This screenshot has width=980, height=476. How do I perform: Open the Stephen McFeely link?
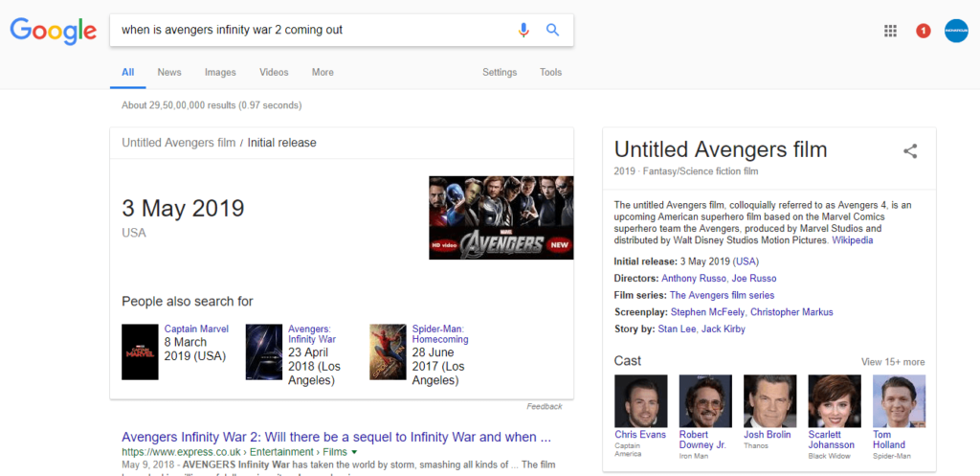(x=708, y=312)
